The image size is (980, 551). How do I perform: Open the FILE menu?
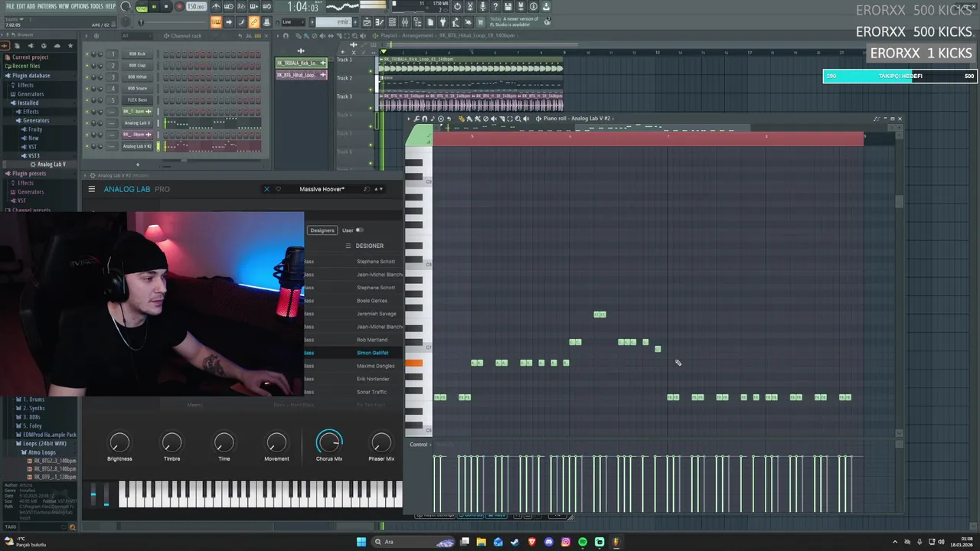click(x=10, y=6)
